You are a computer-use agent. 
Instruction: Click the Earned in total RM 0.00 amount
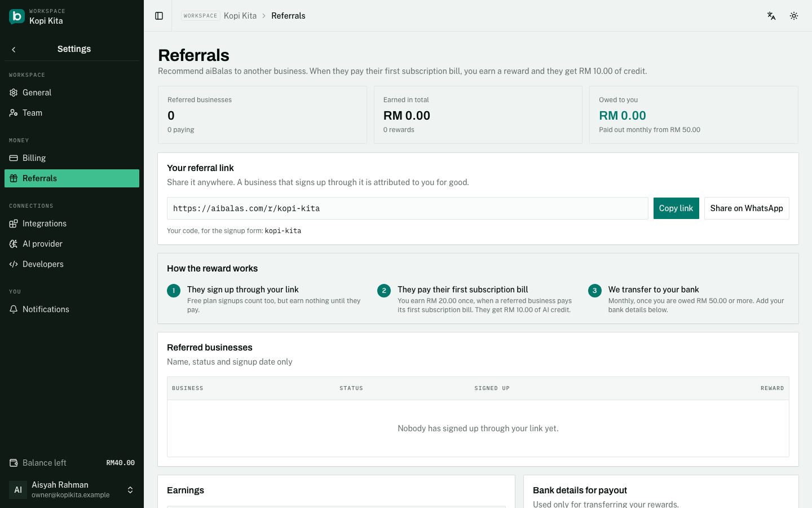pyautogui.click(x=407, y=116)
